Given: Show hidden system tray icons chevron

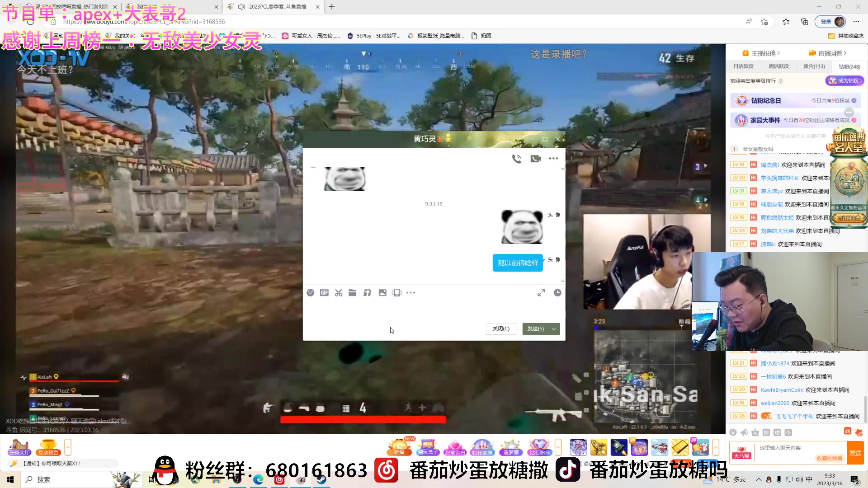Looking at the screenshot, I should (x=758, y=479).
